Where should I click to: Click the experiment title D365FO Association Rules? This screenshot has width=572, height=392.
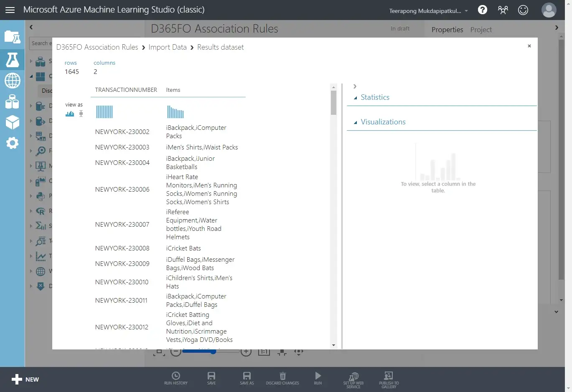point(214,29)
